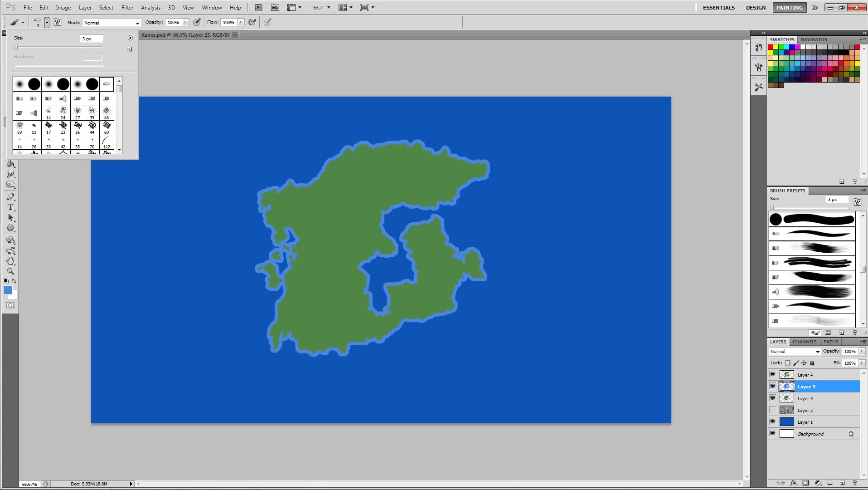Hide Layer 1 using its eye icon
This screenshot has width=868, height=490.
[x=773, y=422]
